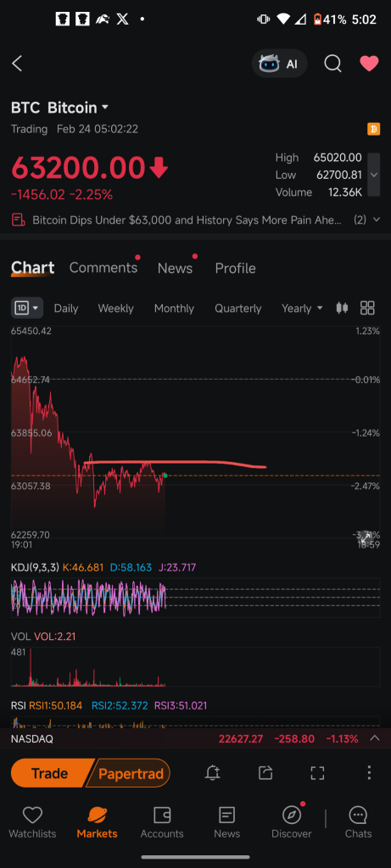The image size is (391, 868).
Task: Expand the High/Low/Volume details chevron
Action: click(374, 175)
